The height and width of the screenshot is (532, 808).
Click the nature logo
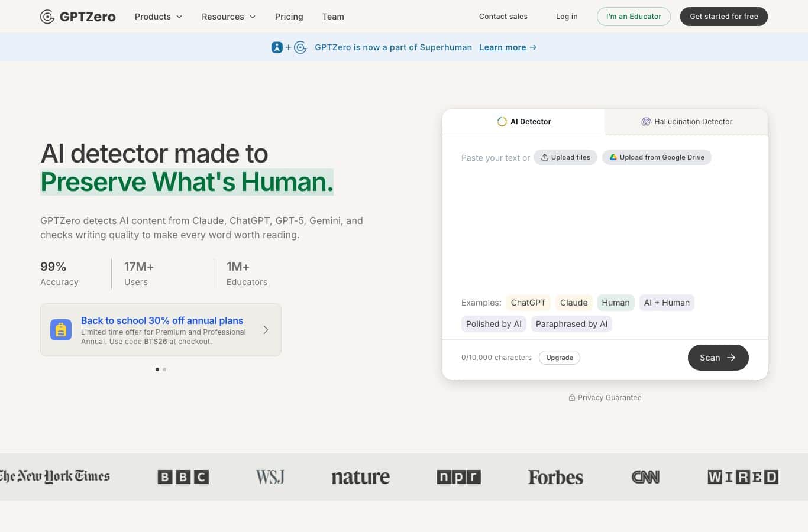pyautogui.click(x=361, y=477)
